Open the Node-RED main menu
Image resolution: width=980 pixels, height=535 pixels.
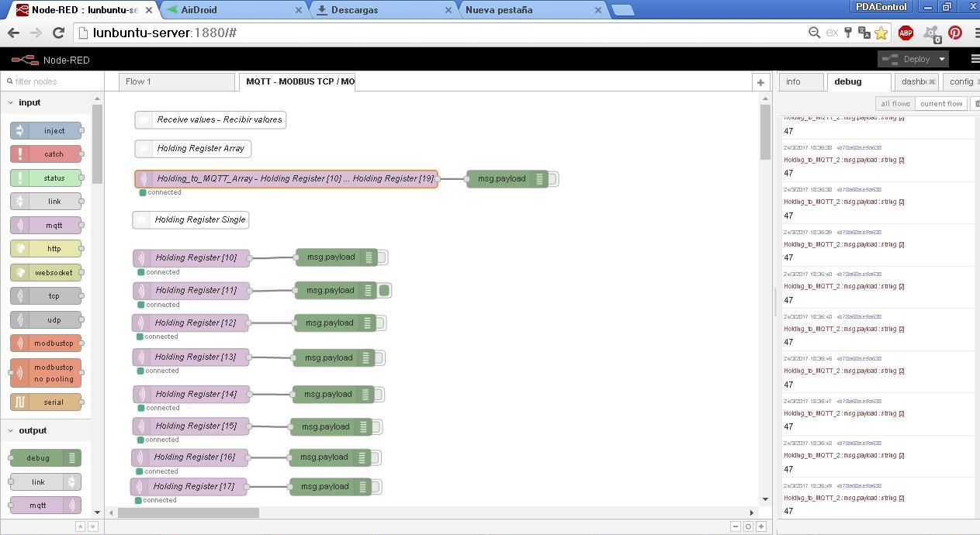click(974, 59)
